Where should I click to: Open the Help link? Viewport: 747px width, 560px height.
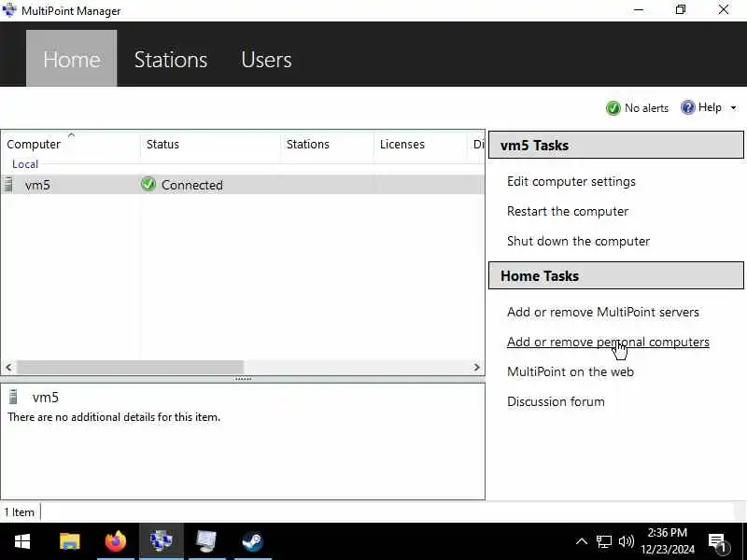tap(710, 107)
